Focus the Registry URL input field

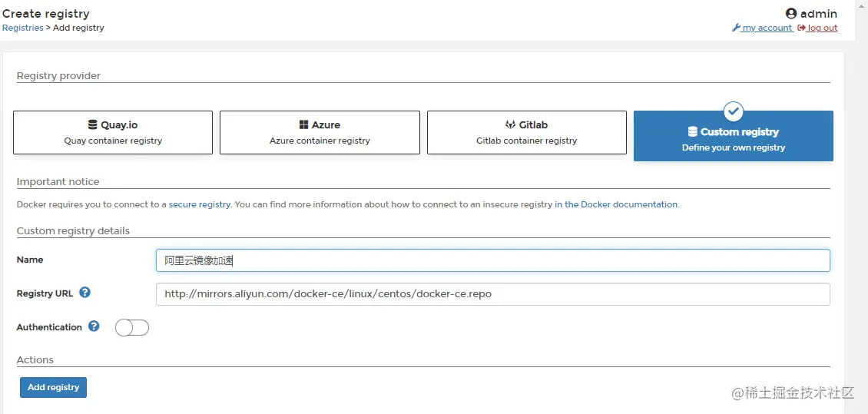click(x=492, y=294)
